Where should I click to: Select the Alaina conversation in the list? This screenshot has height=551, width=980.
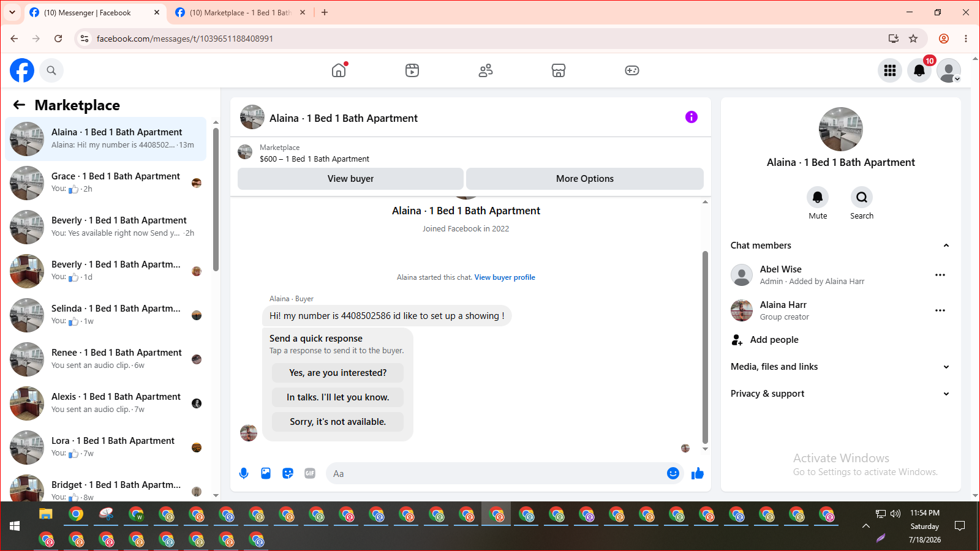(105, 139)
